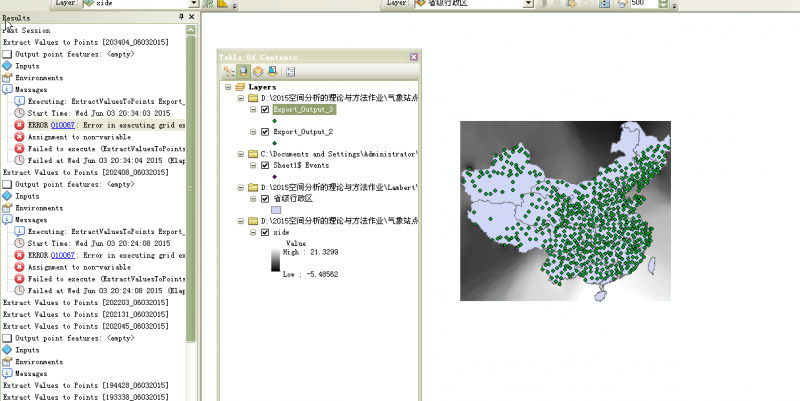Open the 省级行政区 Layer dropdown in top toolbar

(x=529, y=3)
